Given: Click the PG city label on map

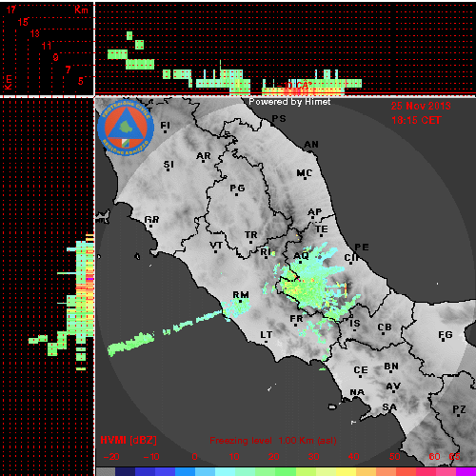Looking at the screenshot, I should [237, 188].
